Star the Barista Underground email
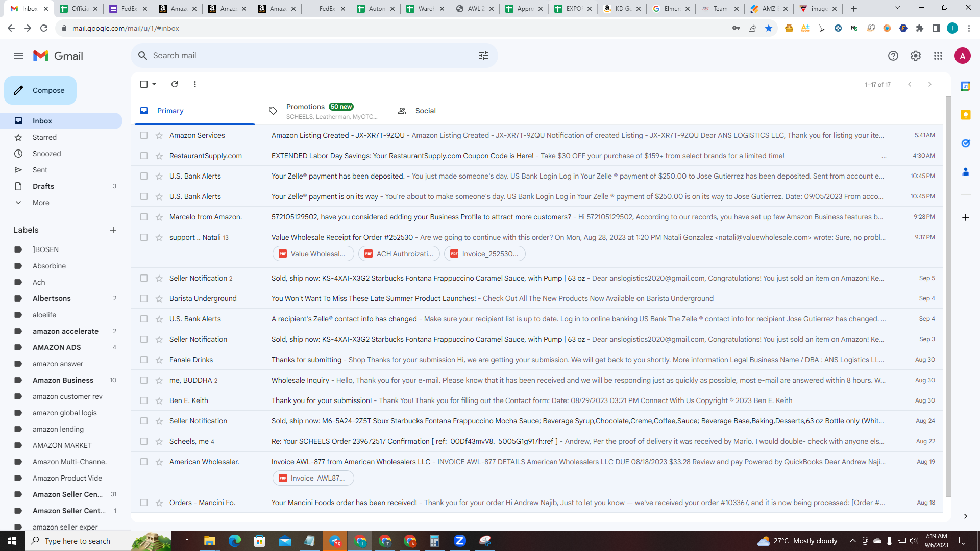The height and width of the screenshot is (551, 980). (x=159, y=298)
